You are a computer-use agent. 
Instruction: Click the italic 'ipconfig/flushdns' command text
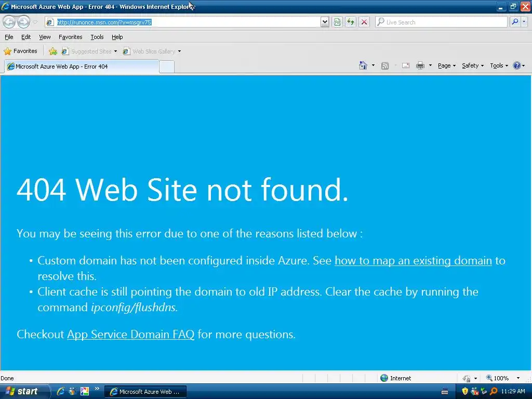coord(134,308)
